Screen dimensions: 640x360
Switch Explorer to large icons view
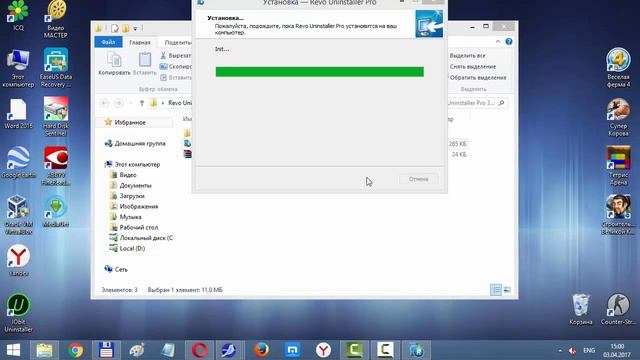507,290
